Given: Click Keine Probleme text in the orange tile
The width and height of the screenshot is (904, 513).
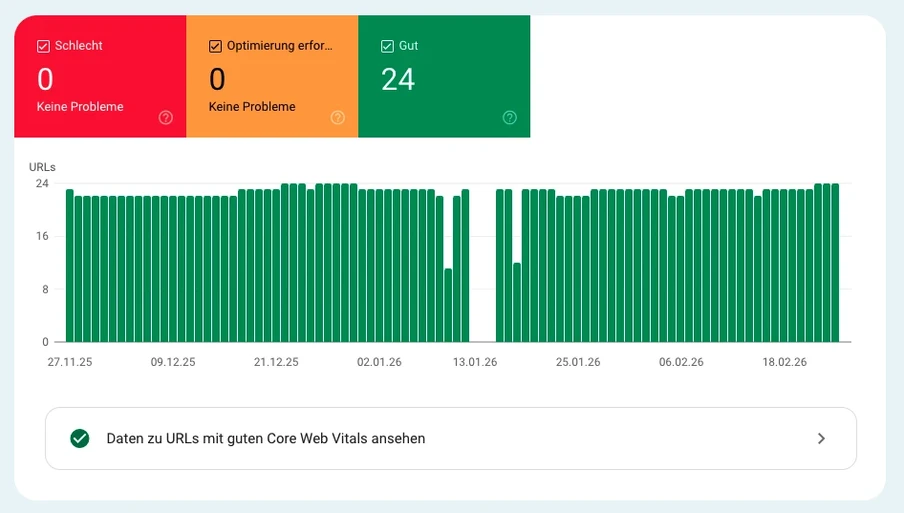Looking at the screenshot, I should pos(252,107).
